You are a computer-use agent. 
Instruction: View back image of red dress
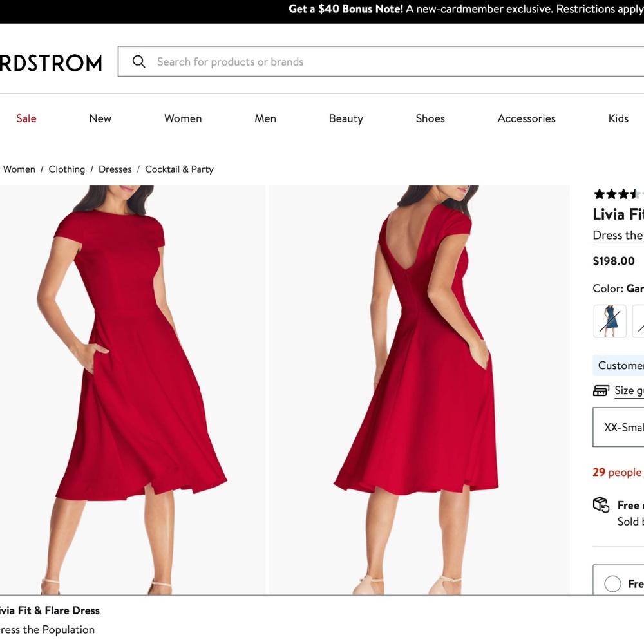click(x=419, y=390)
